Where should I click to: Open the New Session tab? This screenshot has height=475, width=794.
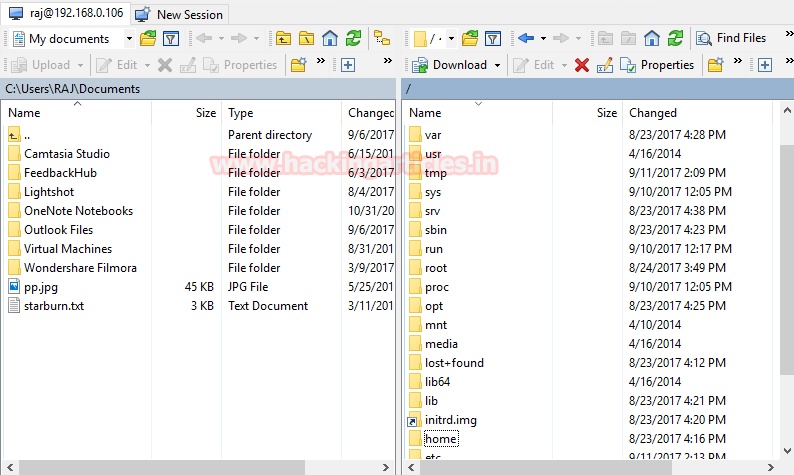pos(180,14)
